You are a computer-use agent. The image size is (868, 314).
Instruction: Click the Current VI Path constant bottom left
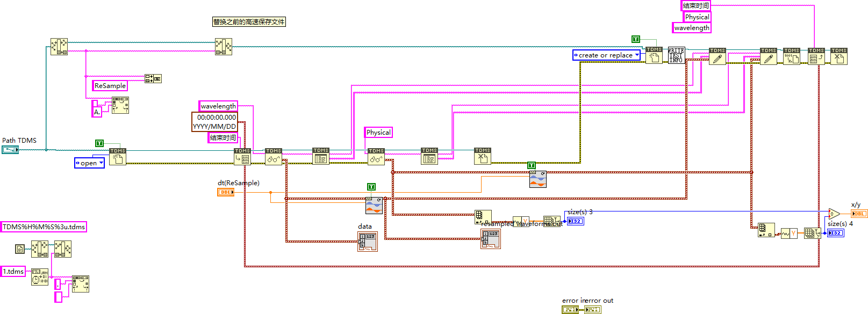point(20,249)
